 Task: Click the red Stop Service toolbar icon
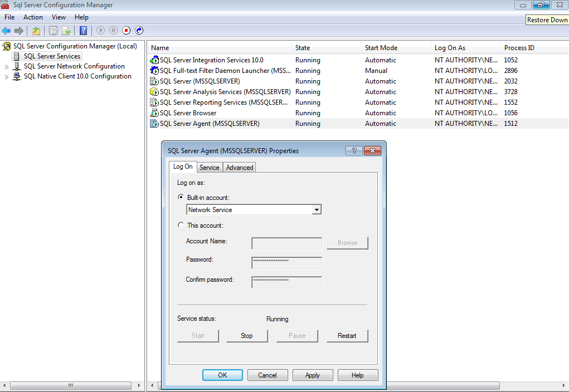(127, 31)
